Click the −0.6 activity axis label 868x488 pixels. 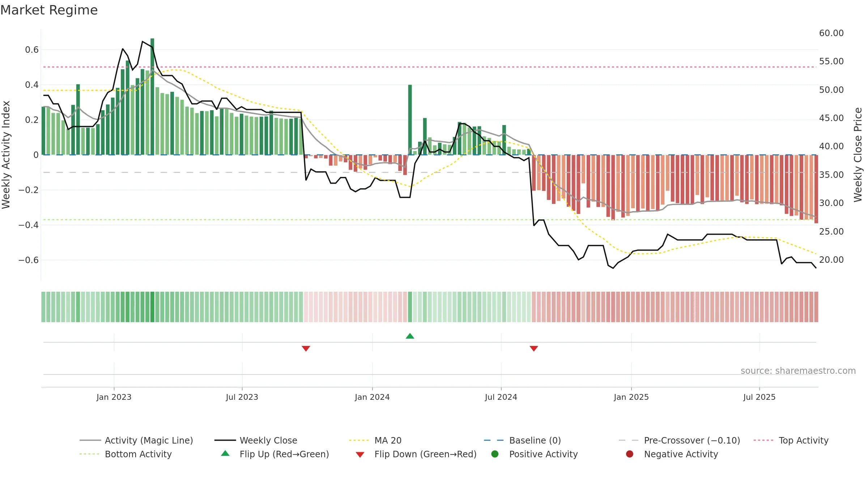(x=29, y=260)
